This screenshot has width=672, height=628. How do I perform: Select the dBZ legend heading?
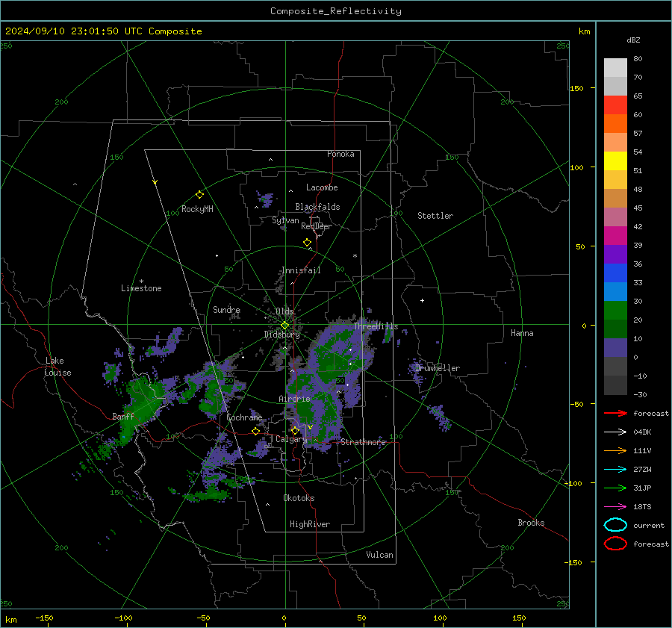[633, 40]
